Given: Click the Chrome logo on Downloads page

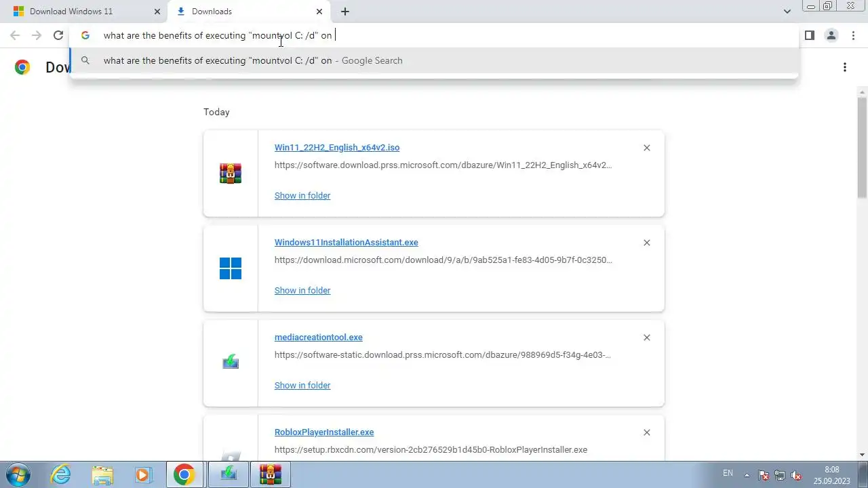Looking at the screenshot, I should (22, 67).
